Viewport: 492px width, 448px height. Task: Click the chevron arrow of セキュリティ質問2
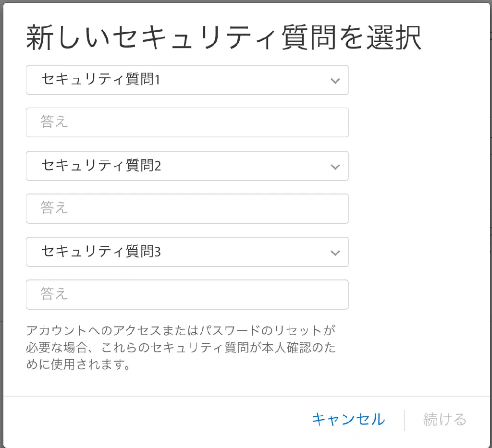click(335, 167)
